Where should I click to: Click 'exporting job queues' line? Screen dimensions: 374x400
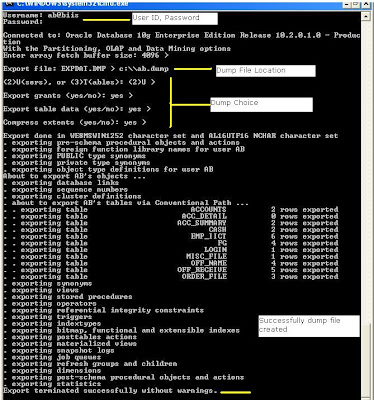coord(52,357)
